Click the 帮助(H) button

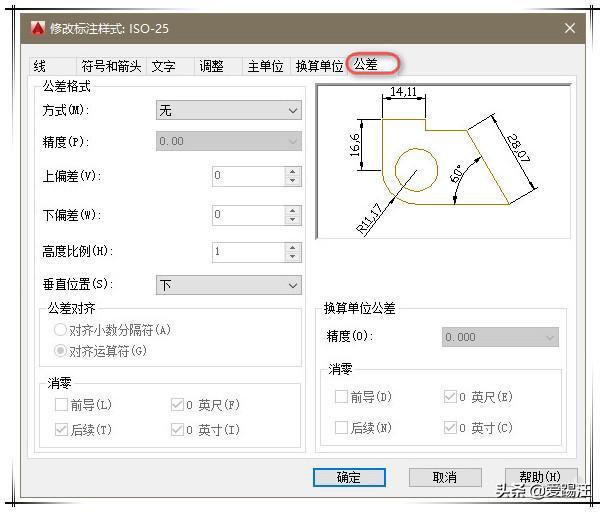[541, 478]
